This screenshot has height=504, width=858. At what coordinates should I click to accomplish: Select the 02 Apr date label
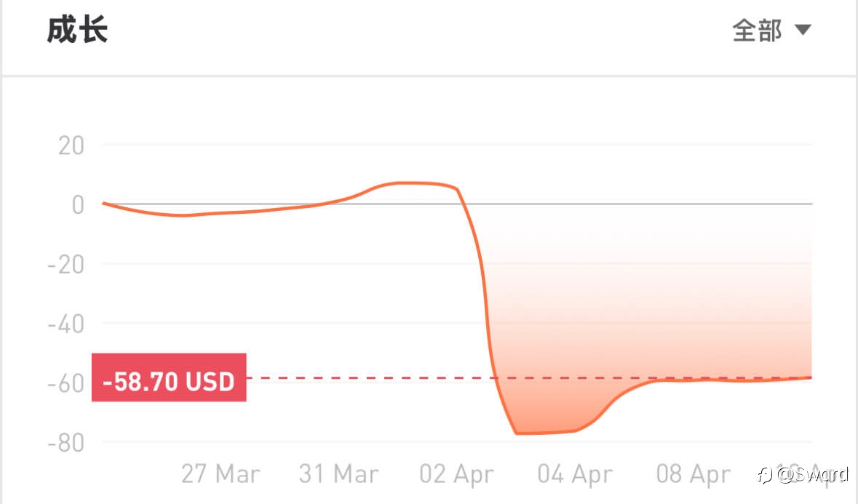coord(456,474)
